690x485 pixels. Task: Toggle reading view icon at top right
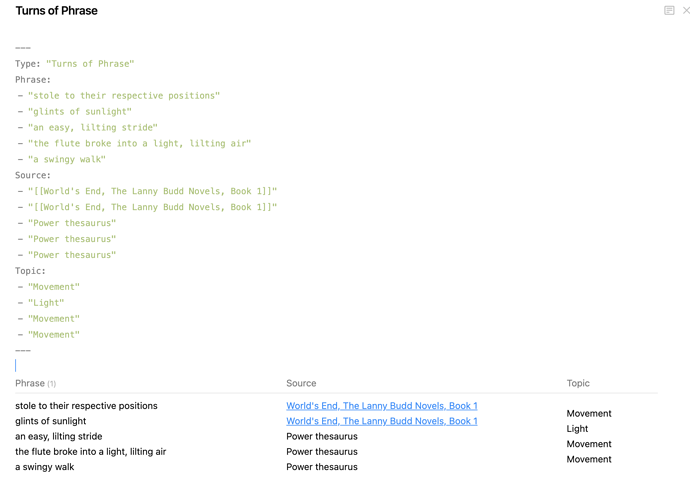[x=669, y=11]
